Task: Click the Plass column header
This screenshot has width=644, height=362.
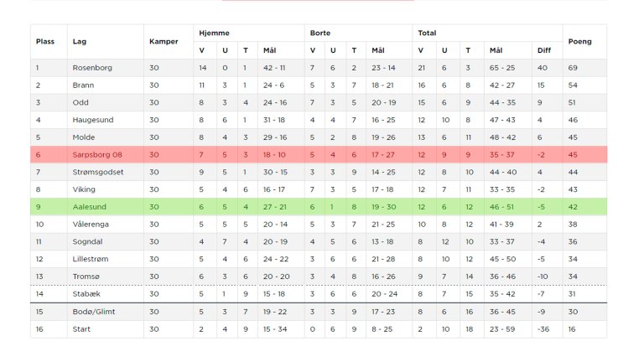Action: tap(44, 41)
